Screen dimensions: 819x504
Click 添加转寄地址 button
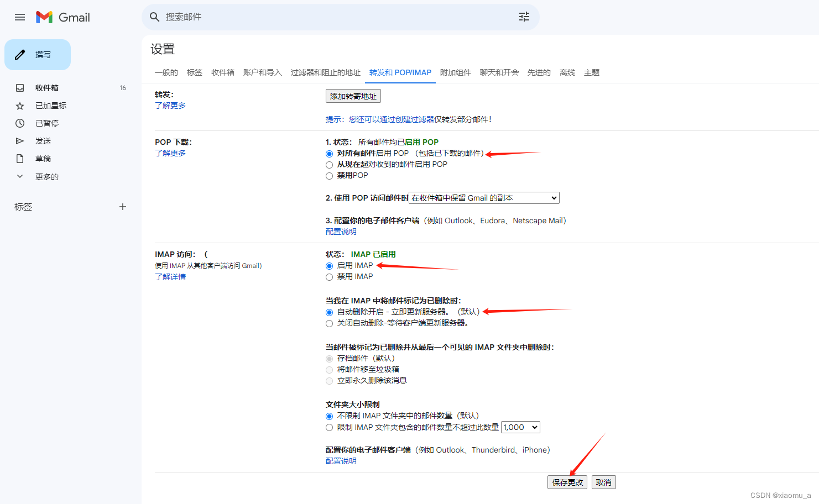tap(353, 96)
